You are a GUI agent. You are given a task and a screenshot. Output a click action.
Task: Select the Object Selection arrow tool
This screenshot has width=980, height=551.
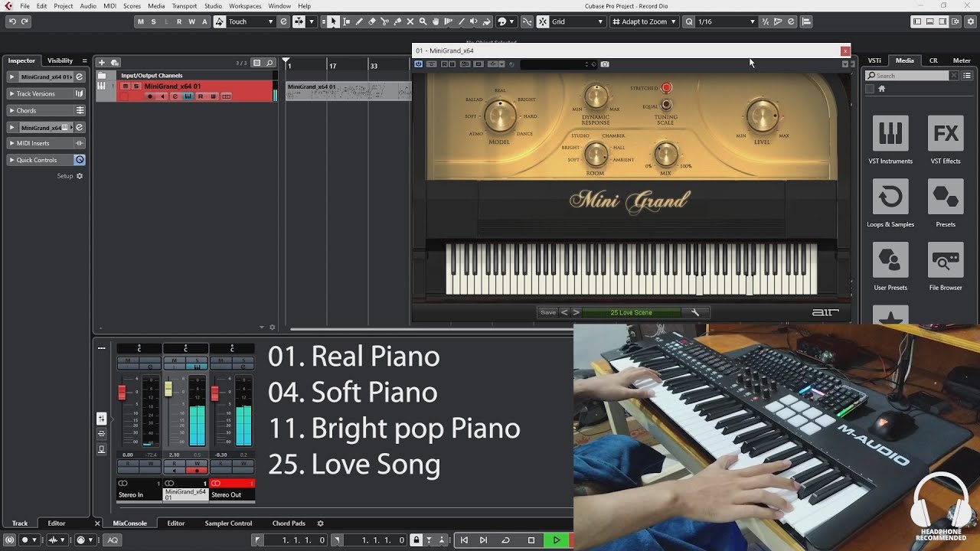(333, 21)
